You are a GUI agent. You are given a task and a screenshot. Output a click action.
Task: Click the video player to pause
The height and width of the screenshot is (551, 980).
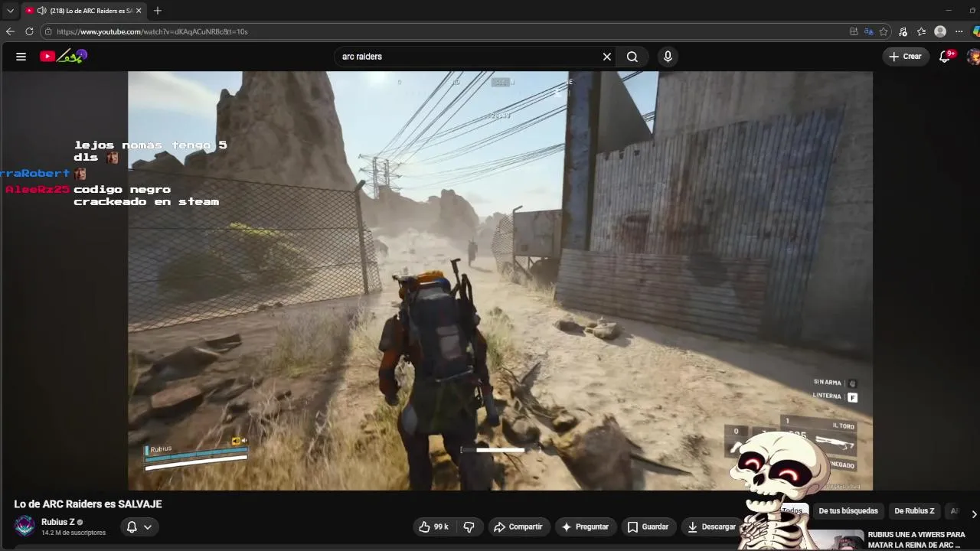(500, 281)
